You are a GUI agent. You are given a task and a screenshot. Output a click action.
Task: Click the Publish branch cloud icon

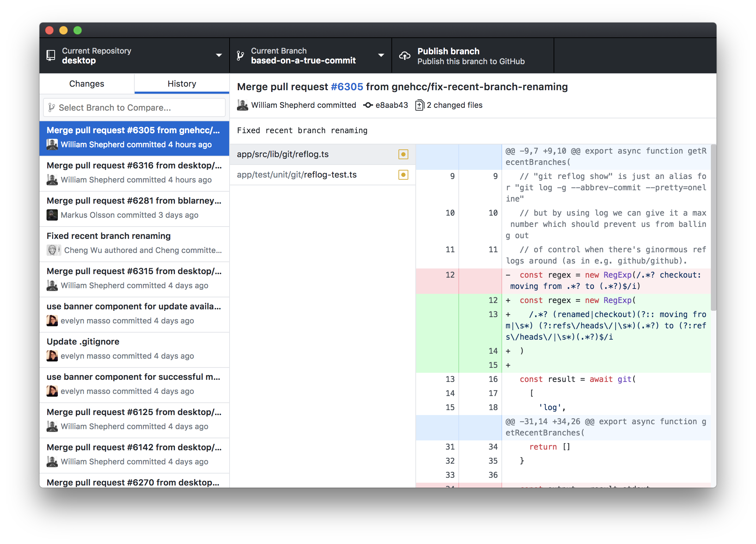pos(404,55)
